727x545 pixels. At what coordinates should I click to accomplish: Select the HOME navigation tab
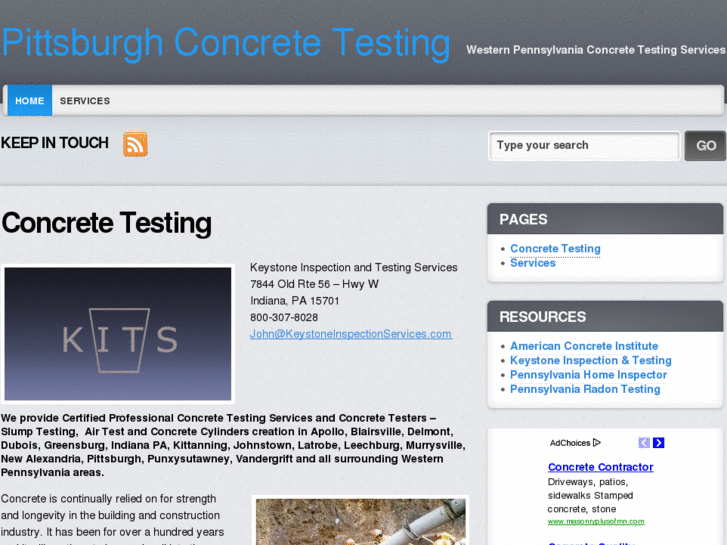coord(30,101)
